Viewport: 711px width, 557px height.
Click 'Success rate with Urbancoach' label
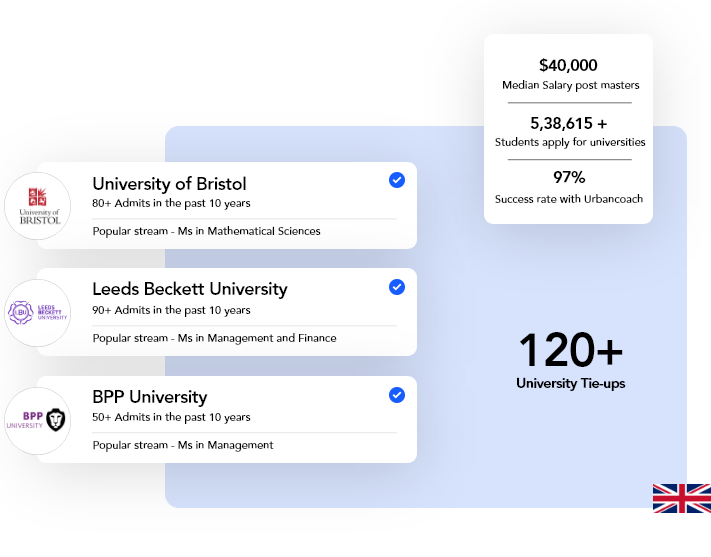click(x=569, y=199)
